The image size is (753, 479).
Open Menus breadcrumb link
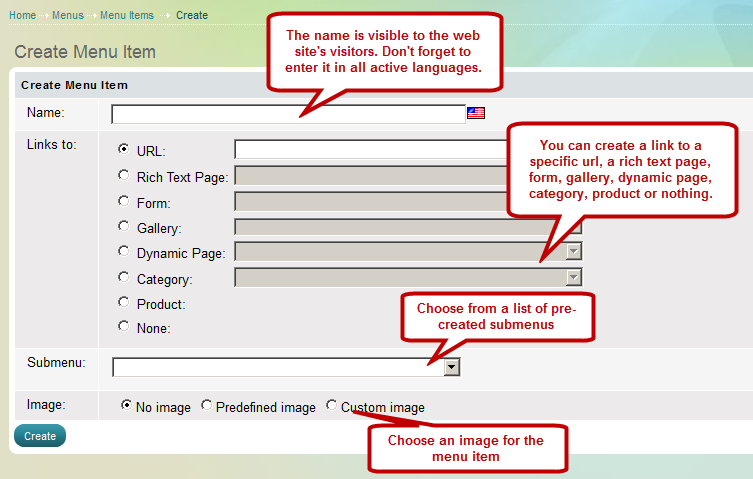click(68, 15)
